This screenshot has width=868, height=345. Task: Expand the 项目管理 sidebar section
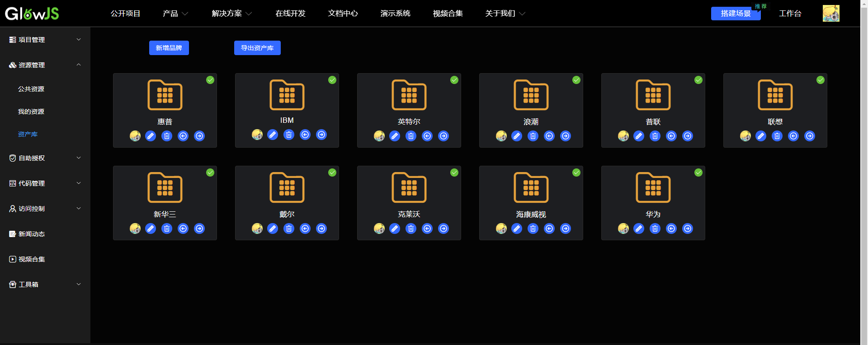coord(45,40)
